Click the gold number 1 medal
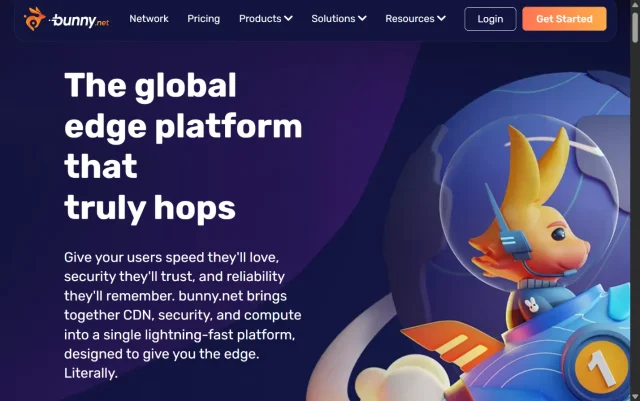640x401 pixels. (x=600, y=366)
